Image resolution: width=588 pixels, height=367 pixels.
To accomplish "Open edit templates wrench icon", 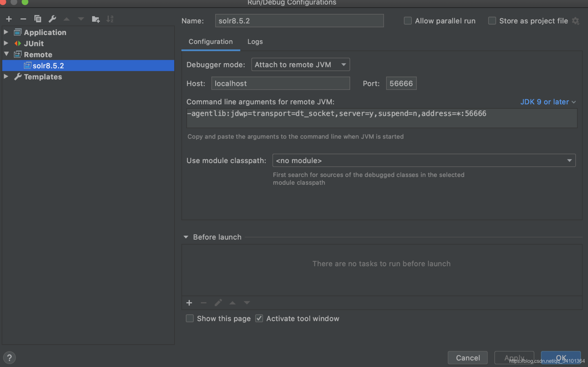I will [52, 19].
